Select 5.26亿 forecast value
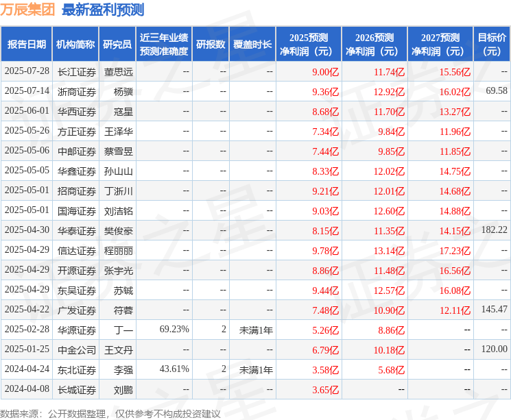 (x=325, y=330)
